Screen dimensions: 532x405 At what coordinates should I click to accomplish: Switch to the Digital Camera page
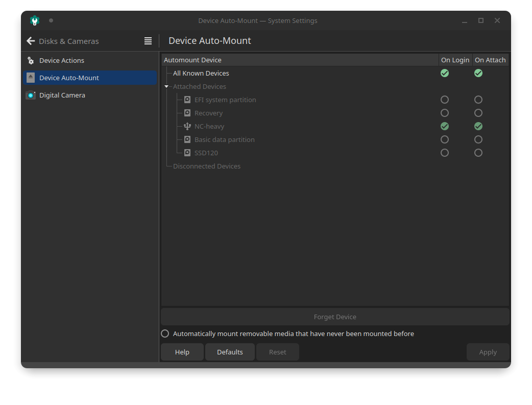[62, 95]
